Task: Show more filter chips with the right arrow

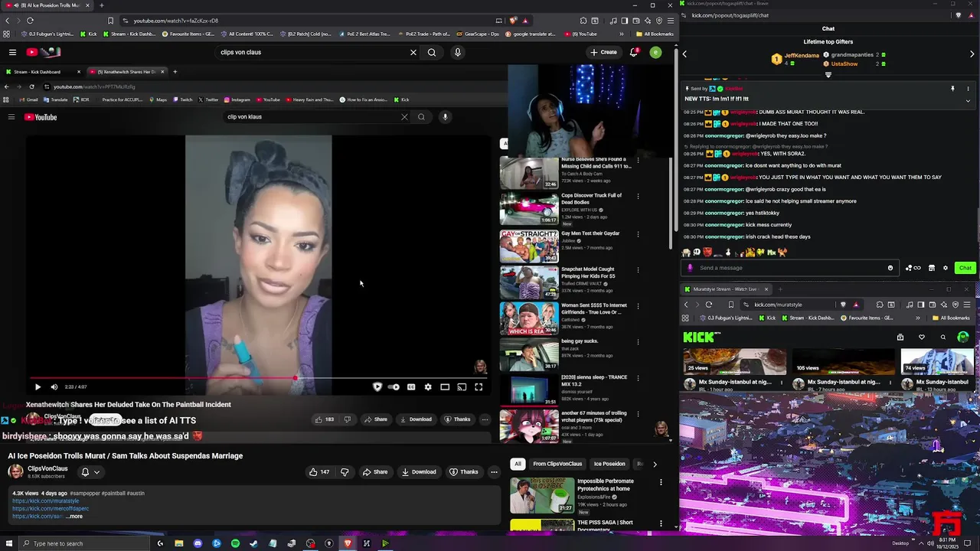Action: click(655, 464)
